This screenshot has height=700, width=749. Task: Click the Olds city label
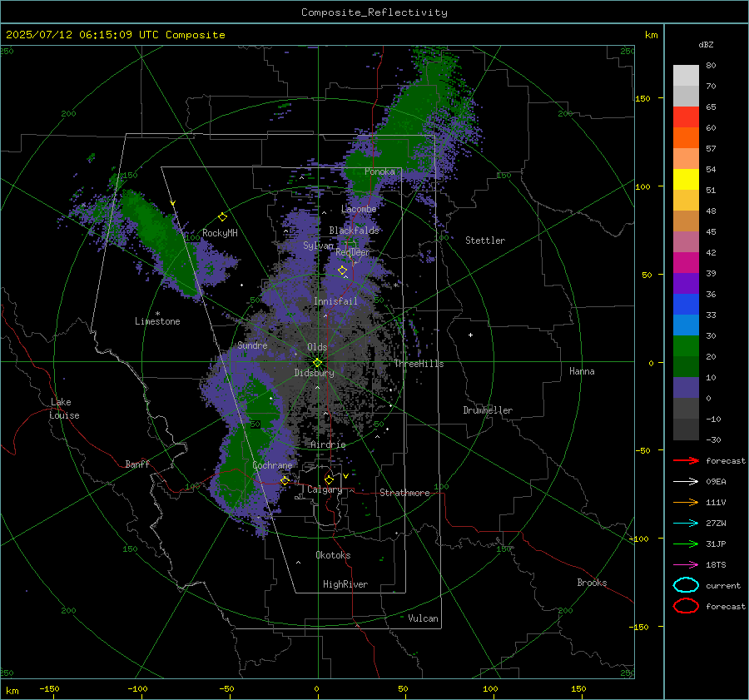point(317,347)
